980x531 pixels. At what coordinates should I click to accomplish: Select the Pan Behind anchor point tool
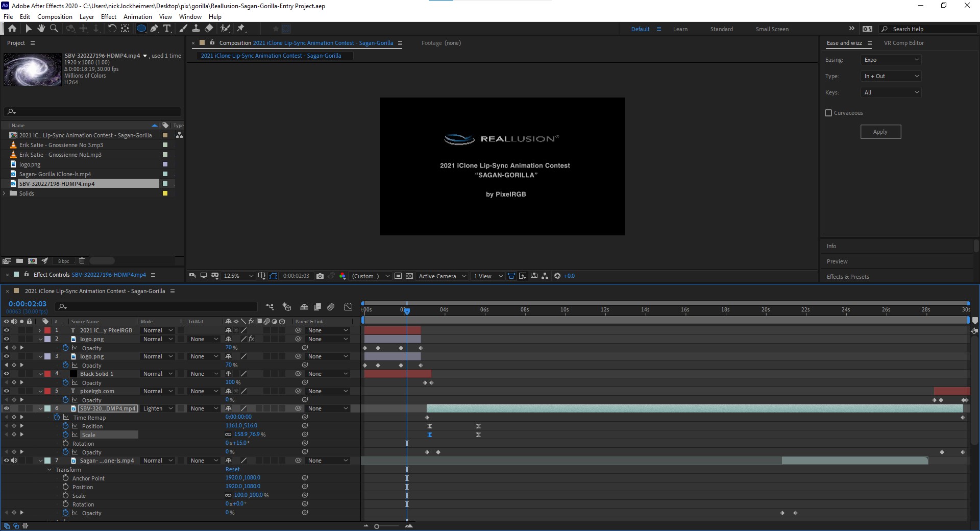point(125,29)
